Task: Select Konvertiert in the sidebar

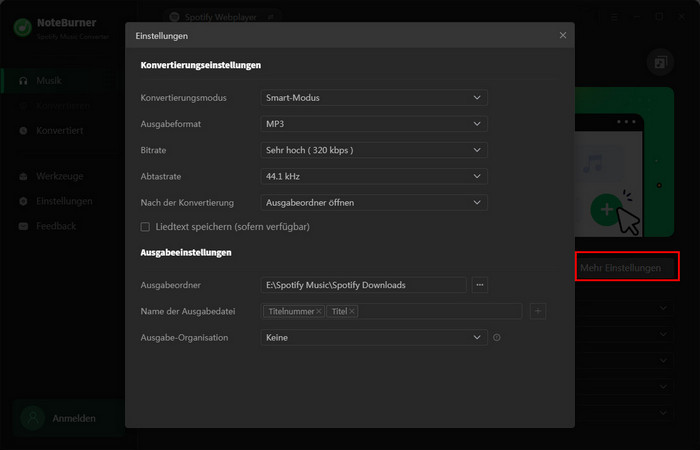Action: [x=58, y=131]
